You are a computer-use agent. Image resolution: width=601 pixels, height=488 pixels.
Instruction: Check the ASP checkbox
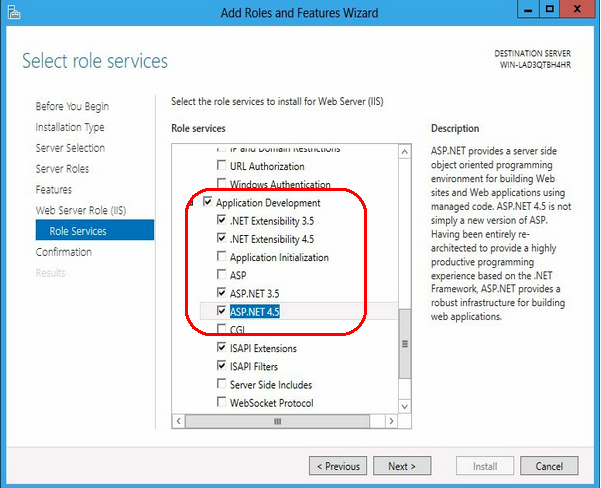[222, 274]
